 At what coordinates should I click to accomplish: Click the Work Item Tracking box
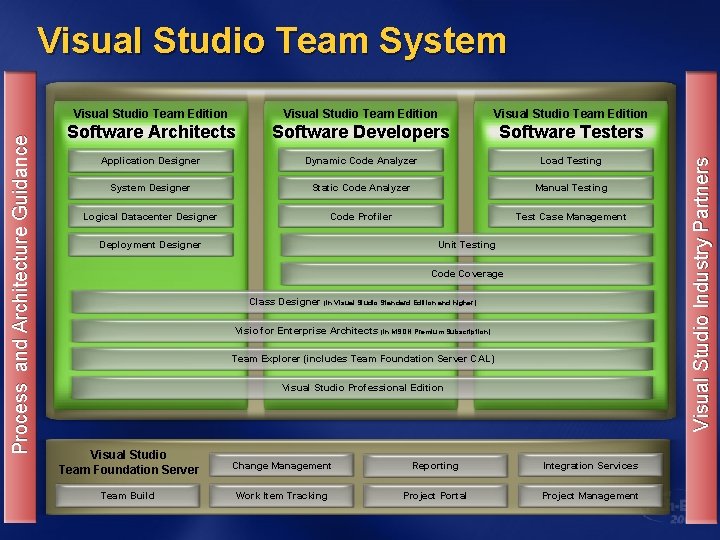[281, 495]
